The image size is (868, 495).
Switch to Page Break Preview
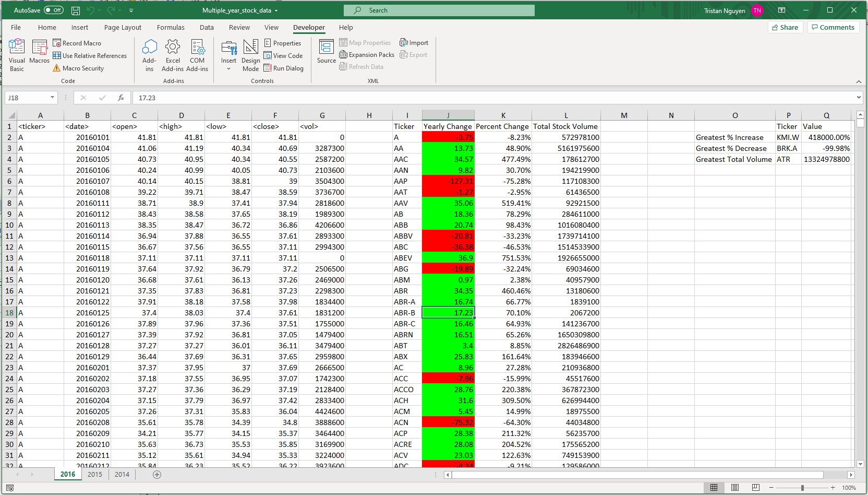(755, 488)
